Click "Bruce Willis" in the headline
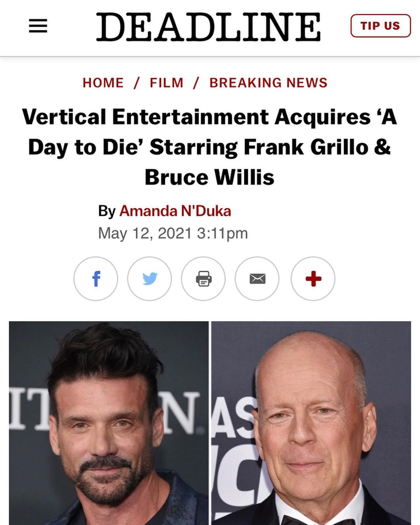This screenshot has height=525, width=420. pyautogui.click(x=210, y=177)
